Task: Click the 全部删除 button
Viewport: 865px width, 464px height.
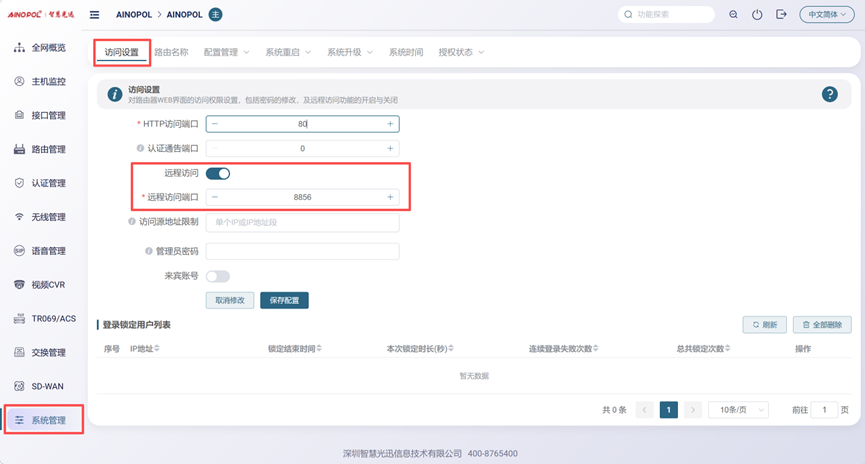Action: click(822, 325)
